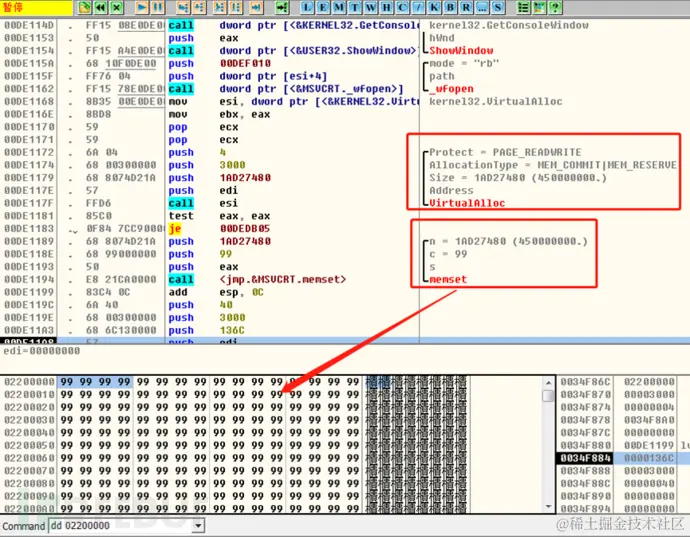Click the dump pane scrollbar thumb

click(x=548, y=396)
